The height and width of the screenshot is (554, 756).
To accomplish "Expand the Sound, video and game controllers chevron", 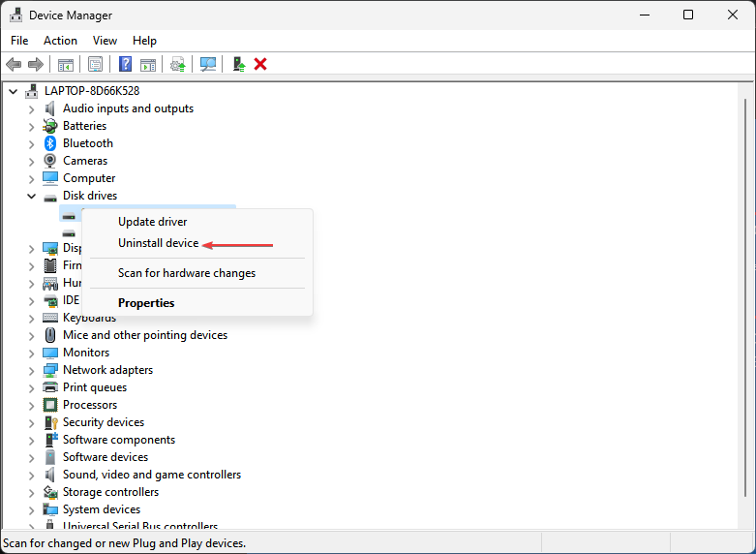I will click(31, 476).
